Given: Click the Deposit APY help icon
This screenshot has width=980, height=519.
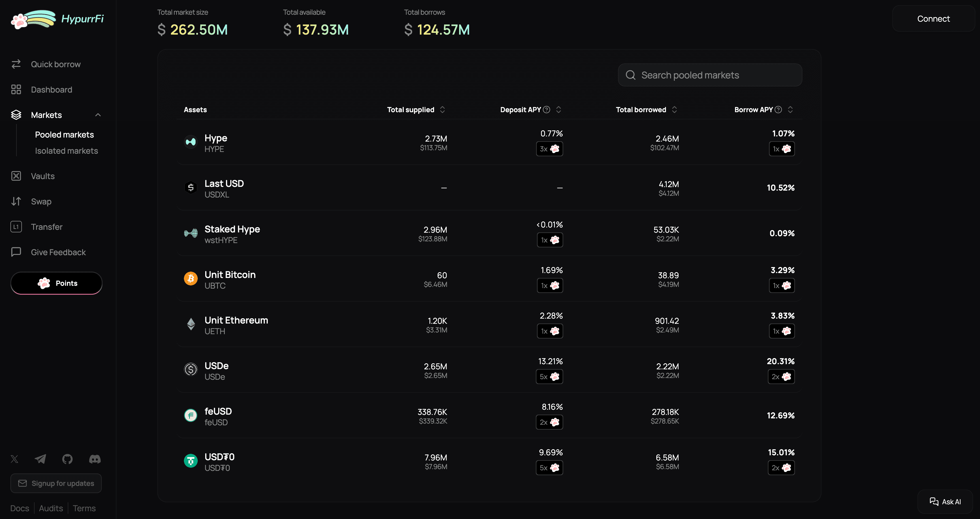Looking at the screenshot, I should click(x=546, y=110).
